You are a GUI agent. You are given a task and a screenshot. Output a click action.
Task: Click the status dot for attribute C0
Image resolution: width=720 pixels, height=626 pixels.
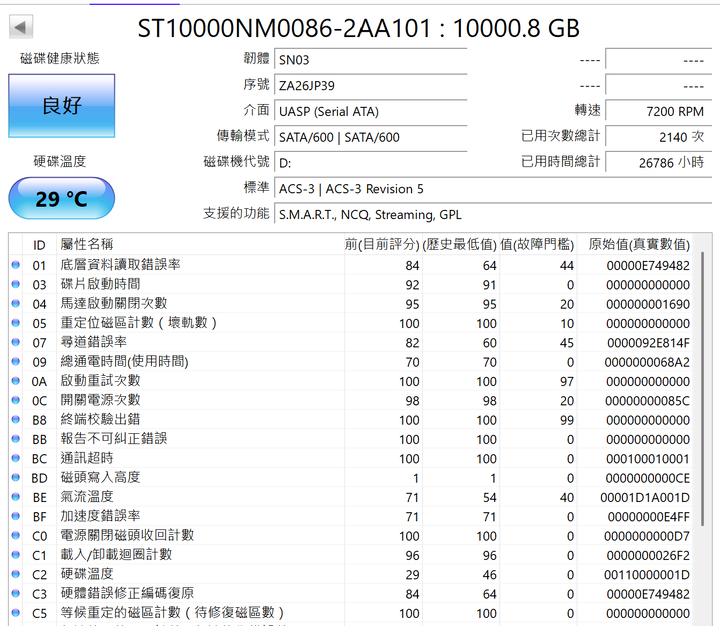tap(16, 536)
